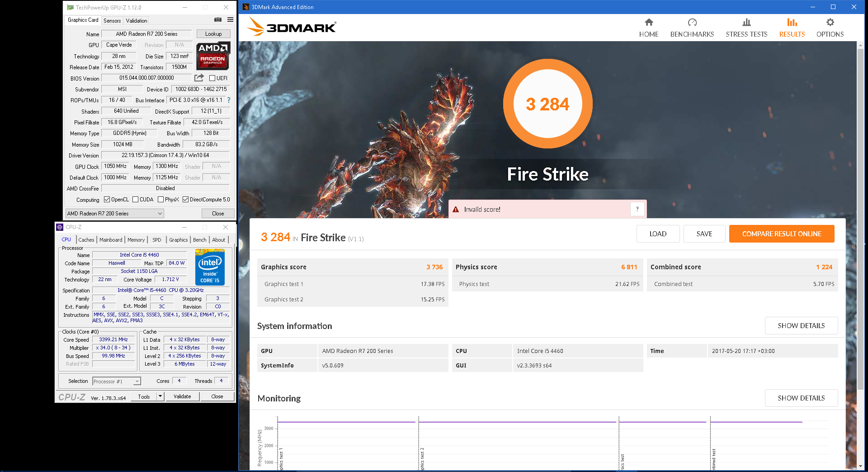Click the GPU-Z title bar app icon

tap(70, 7)
